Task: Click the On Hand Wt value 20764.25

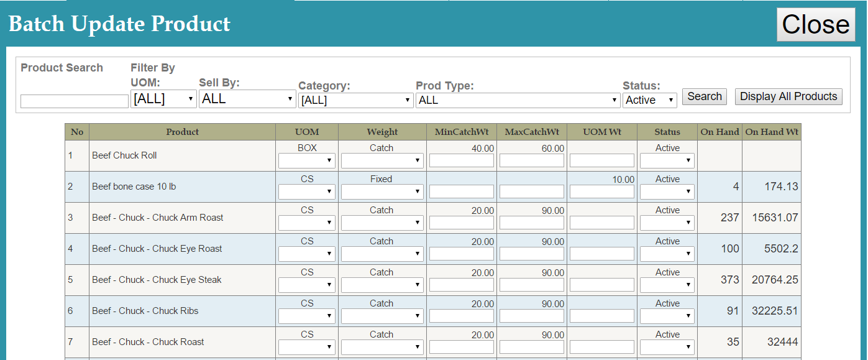Action: [775, 280]
